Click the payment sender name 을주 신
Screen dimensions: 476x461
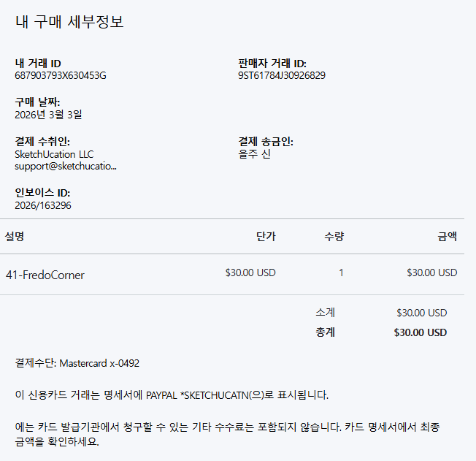(254, 154)
